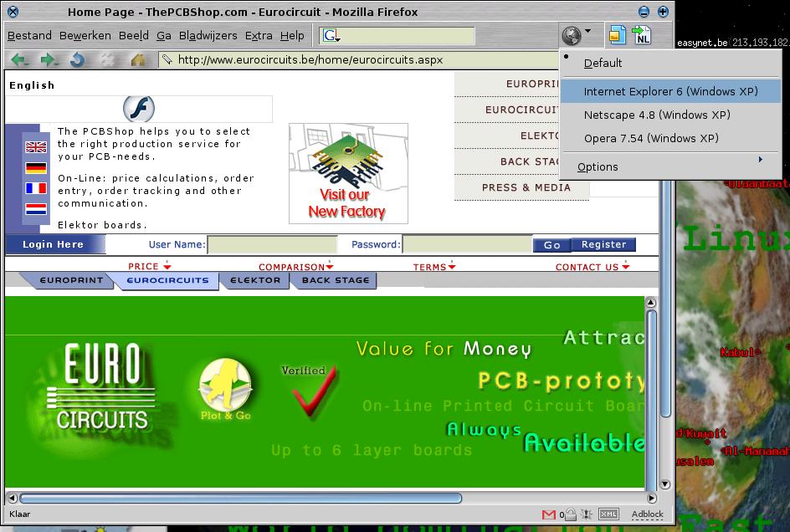The width and height of the screenshot is (790, 532).
Task: Select the German flag language
Action: [36, 168]
